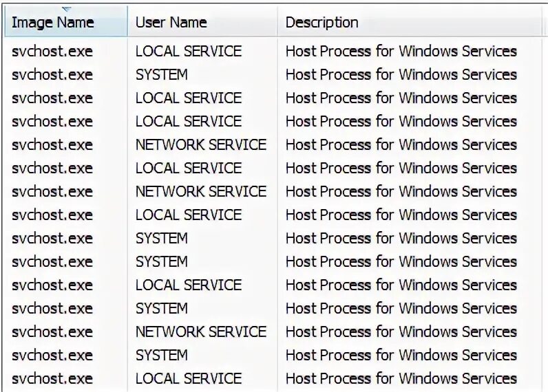Click svchost.exe in the first NETWORK SERVICE row
548x392 pixels.
tap(52, 144)
